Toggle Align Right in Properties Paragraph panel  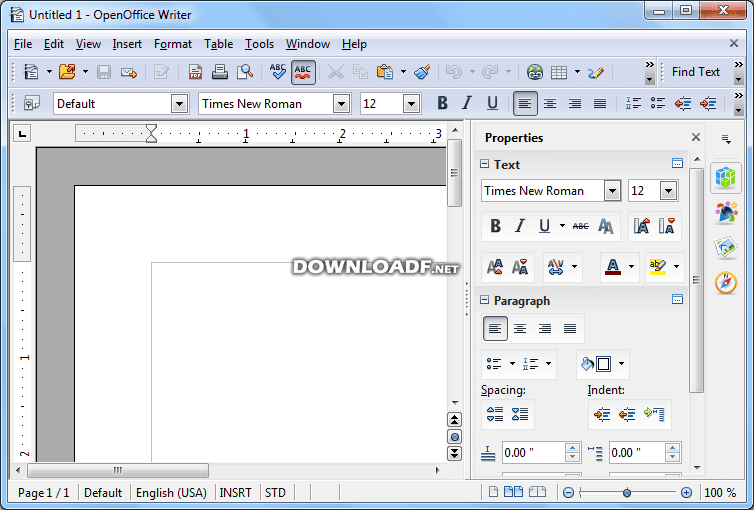click(545, 329)
